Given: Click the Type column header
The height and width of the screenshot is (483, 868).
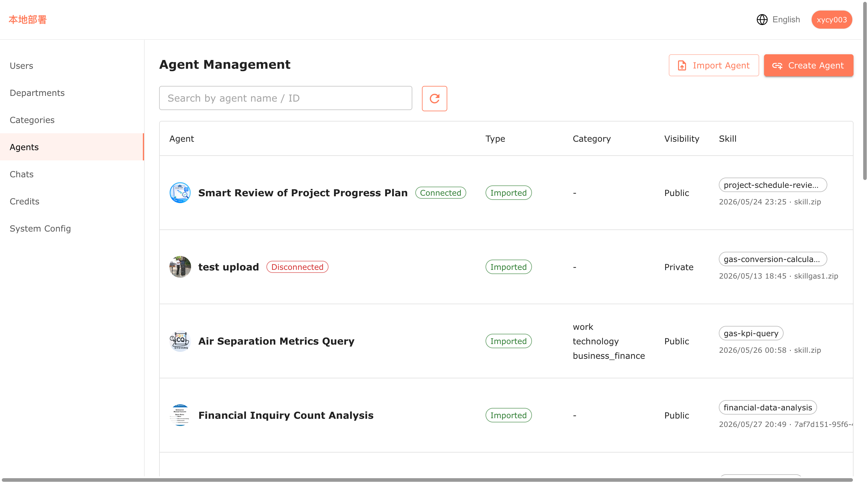Looking at the screenshot, I should click(x=495, y=139).
